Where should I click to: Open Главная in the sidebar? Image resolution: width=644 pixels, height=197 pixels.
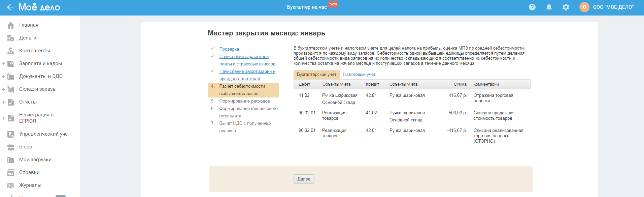[x=29, y=25]
